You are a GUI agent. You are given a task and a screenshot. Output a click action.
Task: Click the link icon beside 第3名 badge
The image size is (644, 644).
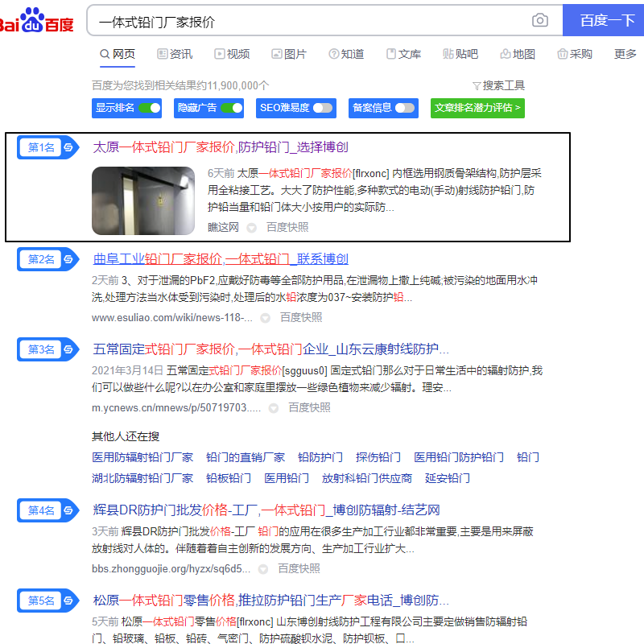tap(68, 349)
